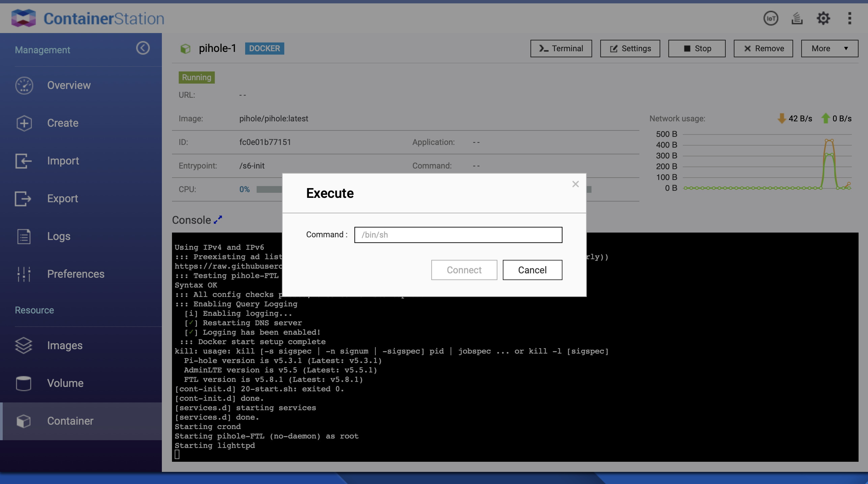This screenshot has height=484, width=868.
Task: Click the Import icon in sidebar
Action: pos(24,161)
